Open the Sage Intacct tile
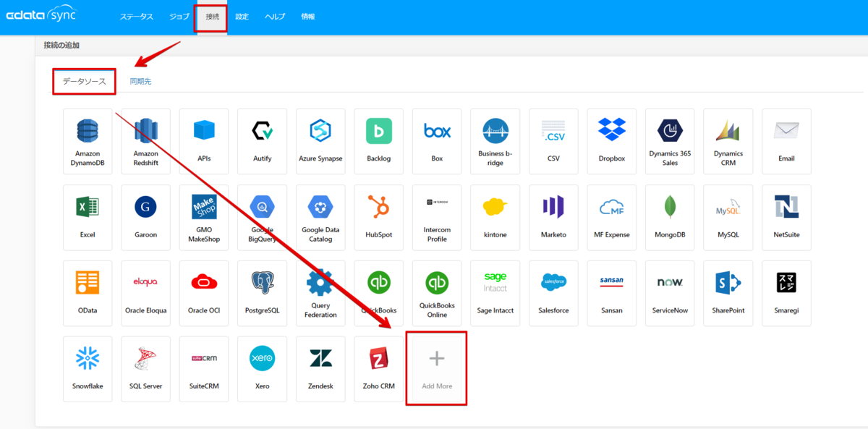 pyautogui.click(x=495, y=293)
